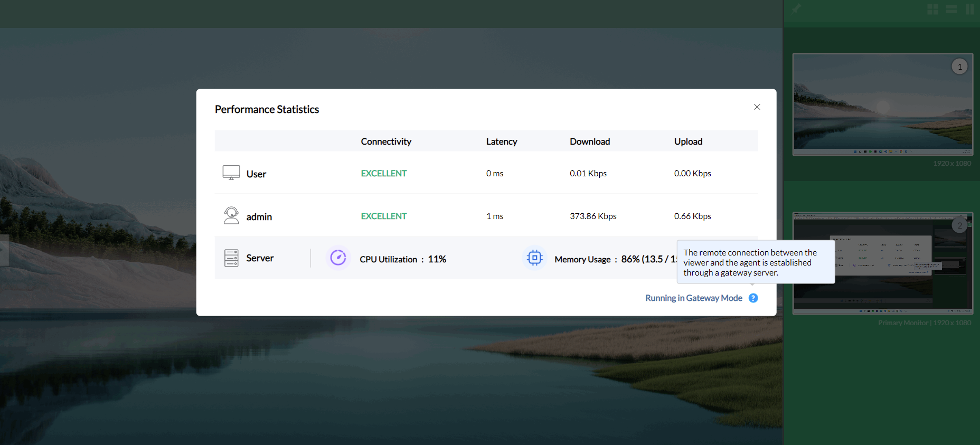Click the Running in Gateway Mode link
980x445 pixels.
(693, 298)
